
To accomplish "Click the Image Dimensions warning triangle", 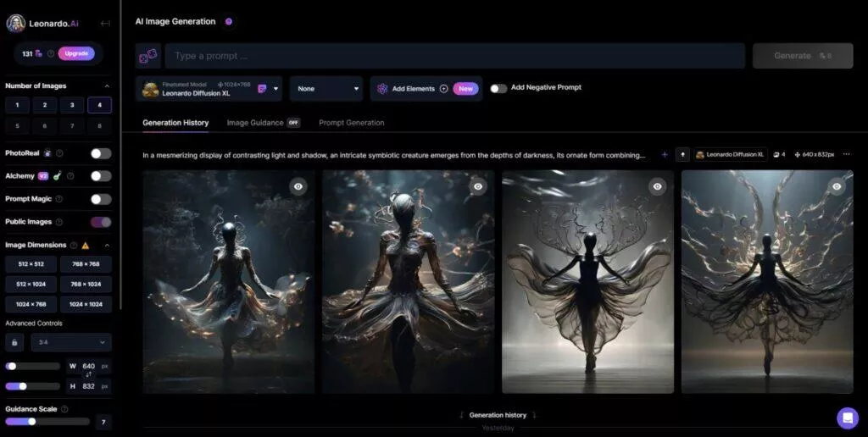I will pyautogui.click(x=86, y=245).
